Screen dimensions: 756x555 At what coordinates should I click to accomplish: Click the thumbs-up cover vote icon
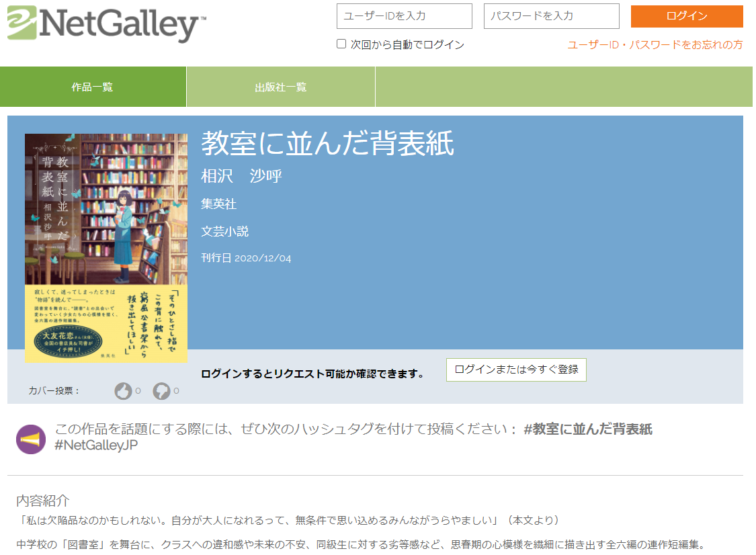point(123,391)
